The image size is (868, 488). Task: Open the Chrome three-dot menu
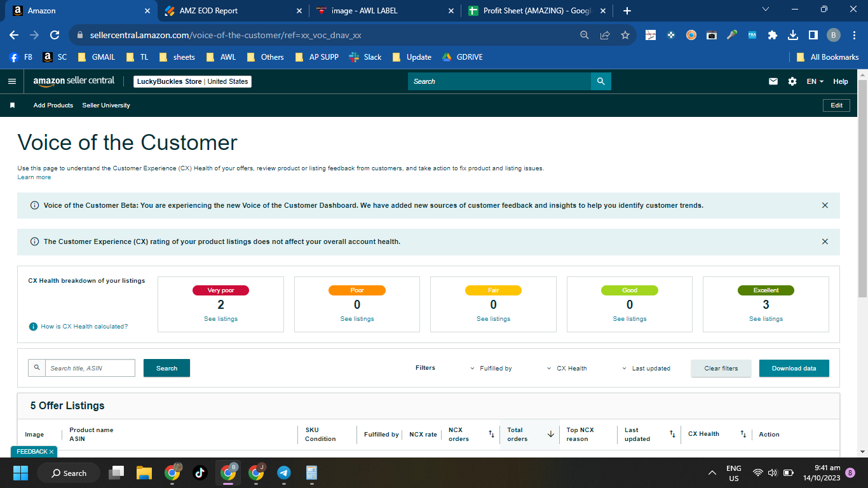click(854, 35)
